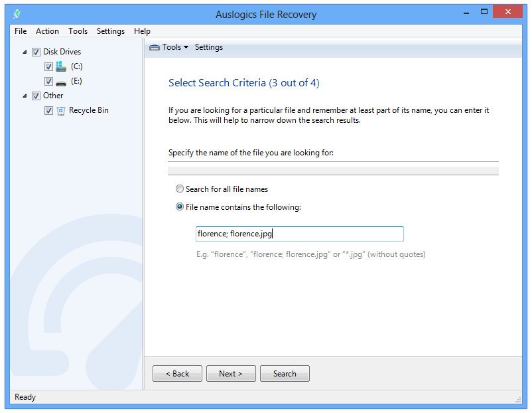Uncheck the Recycle Bin checkbox
Viewport: 532px width, 413px height.
tap(48, 110)
